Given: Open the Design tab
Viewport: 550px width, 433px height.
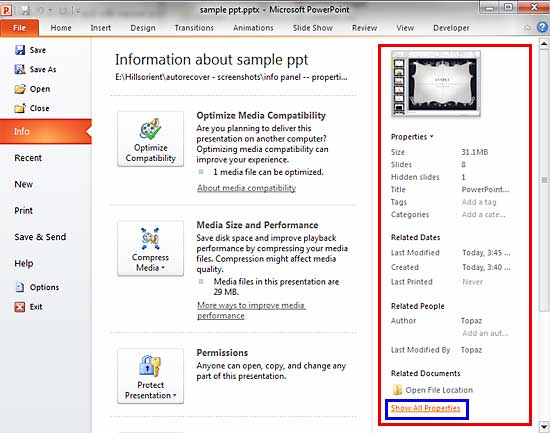Looking at the screenshot, I should [143, 28].
